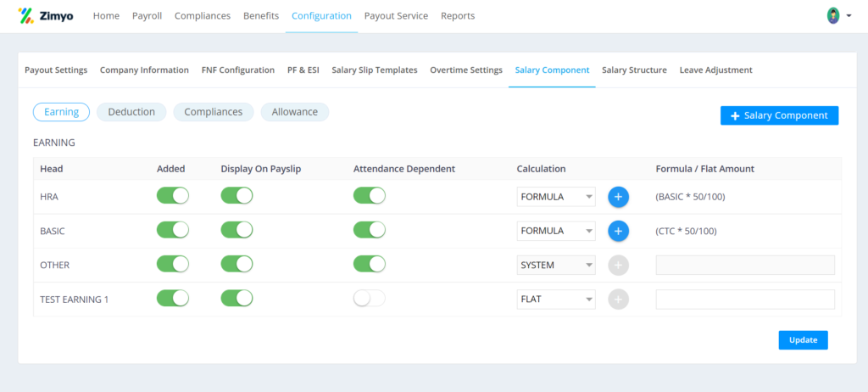Select the Compliances filter pill
Screen dimensions: 868x392
point(214,112)
